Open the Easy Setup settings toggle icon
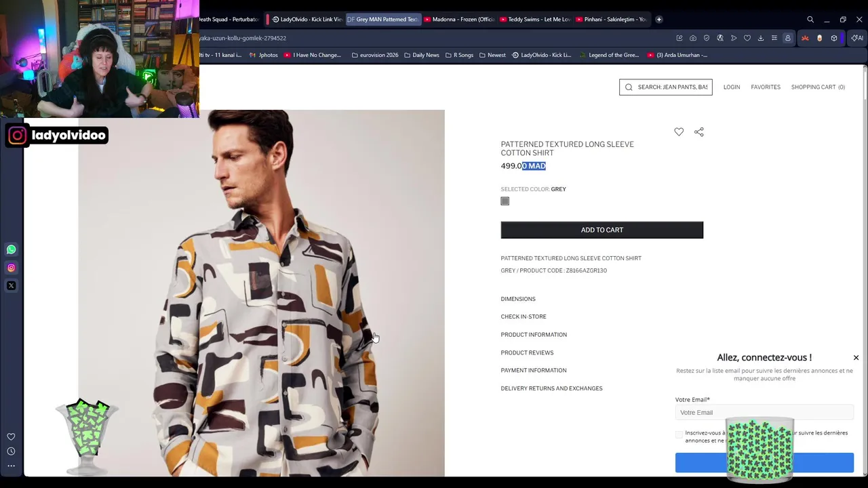Image resolution: width=868 pixels, height=488 pixels. 774,38
